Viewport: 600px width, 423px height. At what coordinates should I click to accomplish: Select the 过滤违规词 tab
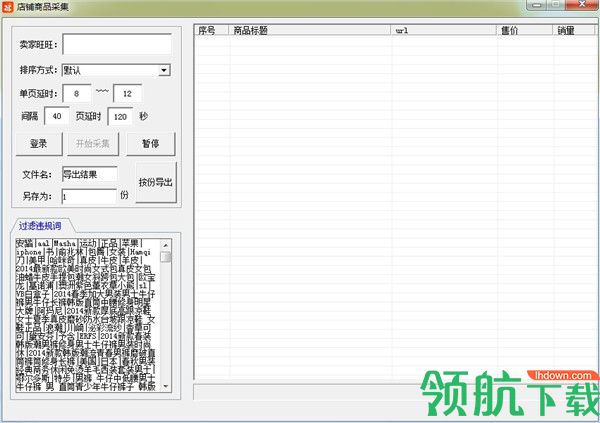pos(40,226)
